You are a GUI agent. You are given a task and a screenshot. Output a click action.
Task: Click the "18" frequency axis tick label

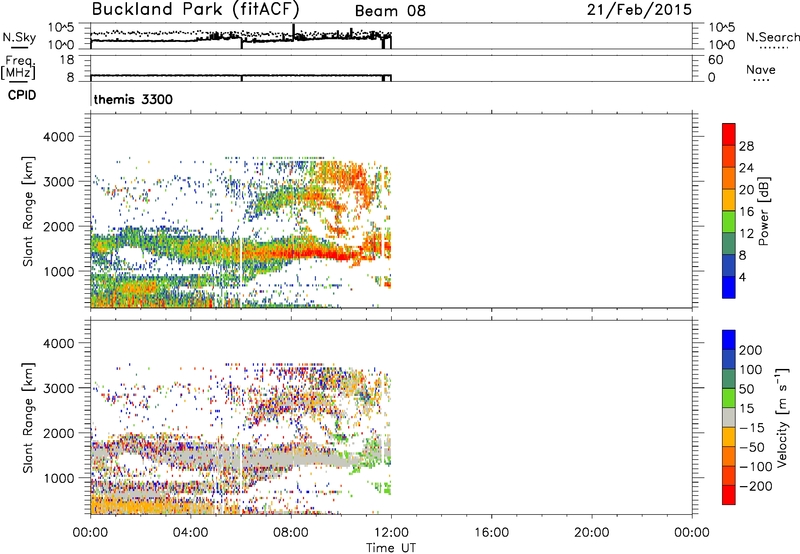(67, 60)
